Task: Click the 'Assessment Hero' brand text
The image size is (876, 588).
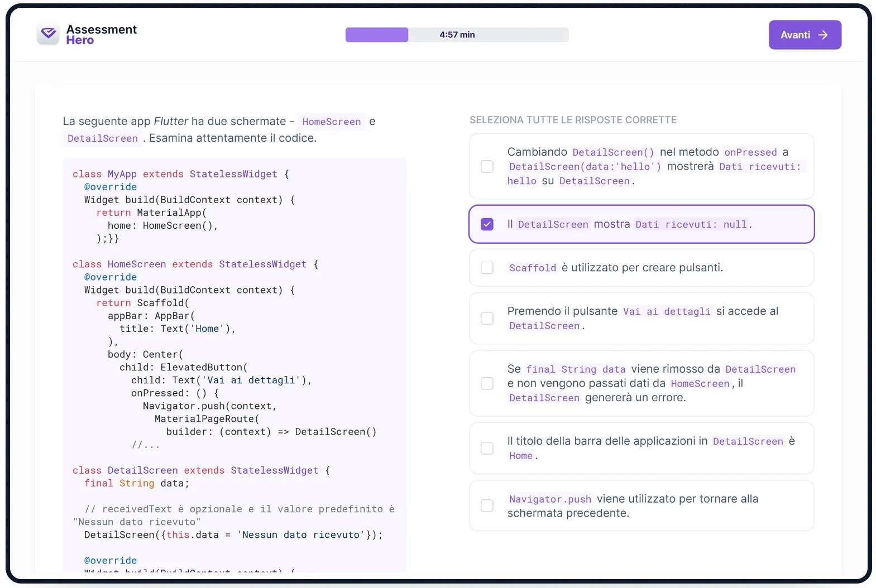Action: click(x=101, y=35)
